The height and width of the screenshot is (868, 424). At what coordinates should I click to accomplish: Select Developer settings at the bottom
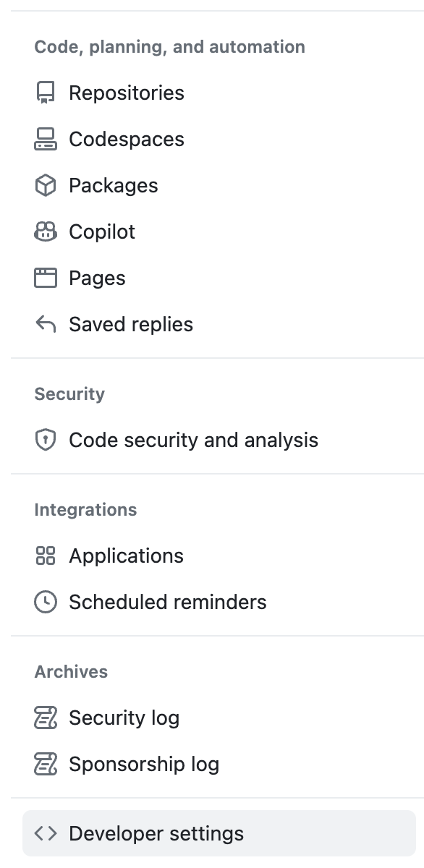coord(156,833)
